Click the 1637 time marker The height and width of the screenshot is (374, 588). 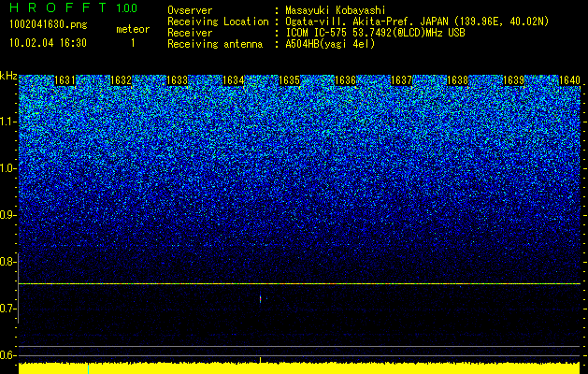(x=401, y=80)
